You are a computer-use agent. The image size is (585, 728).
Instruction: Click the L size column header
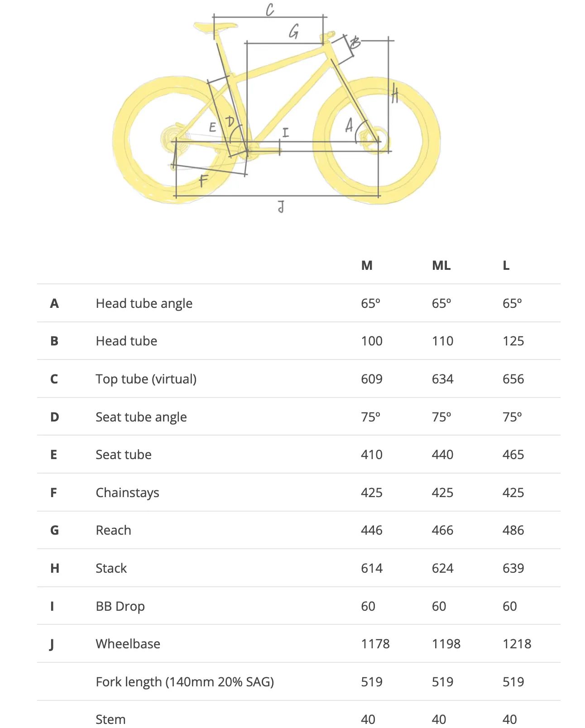506,265
